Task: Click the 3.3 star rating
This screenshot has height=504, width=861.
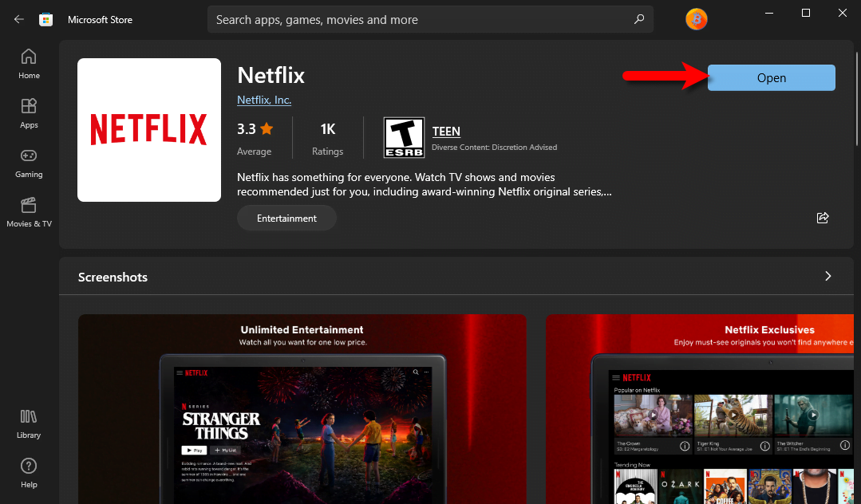Action: 255,129
